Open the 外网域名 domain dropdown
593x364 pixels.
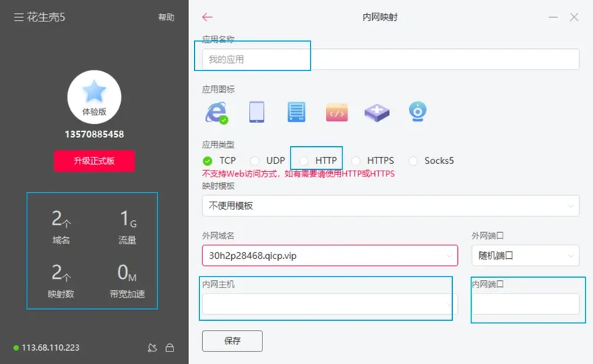330,256
